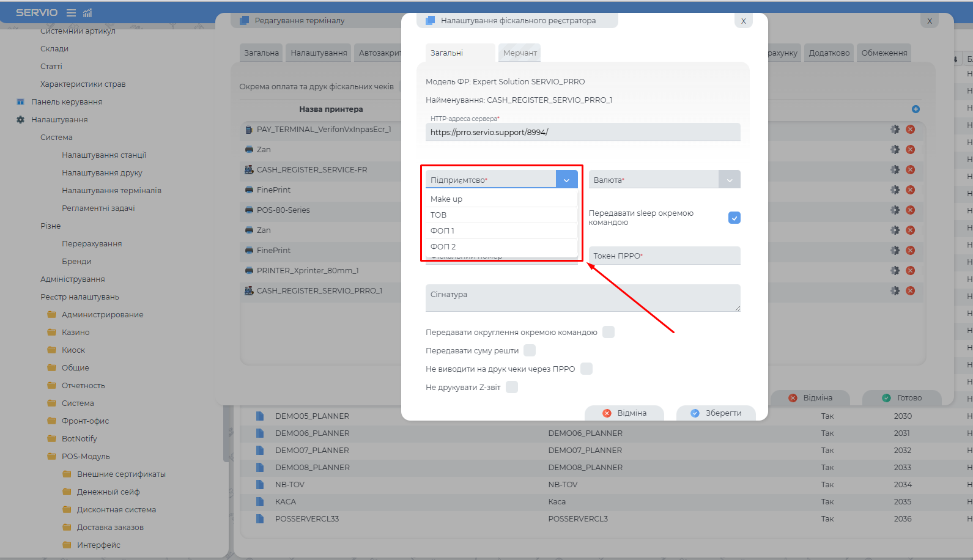Screen dimensions: 973x560
Task: Click the Відміна button in fiscal dialog
Action: 624,413
